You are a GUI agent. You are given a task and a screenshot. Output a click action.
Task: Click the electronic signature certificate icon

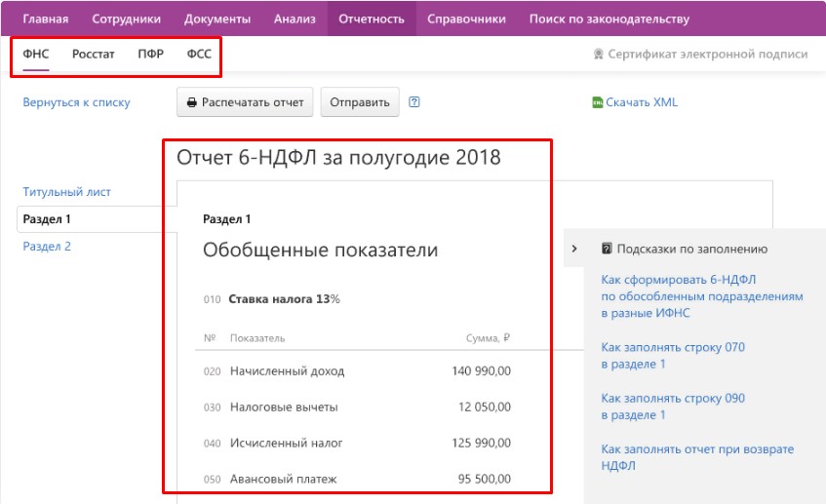click(x=599, y=54)
